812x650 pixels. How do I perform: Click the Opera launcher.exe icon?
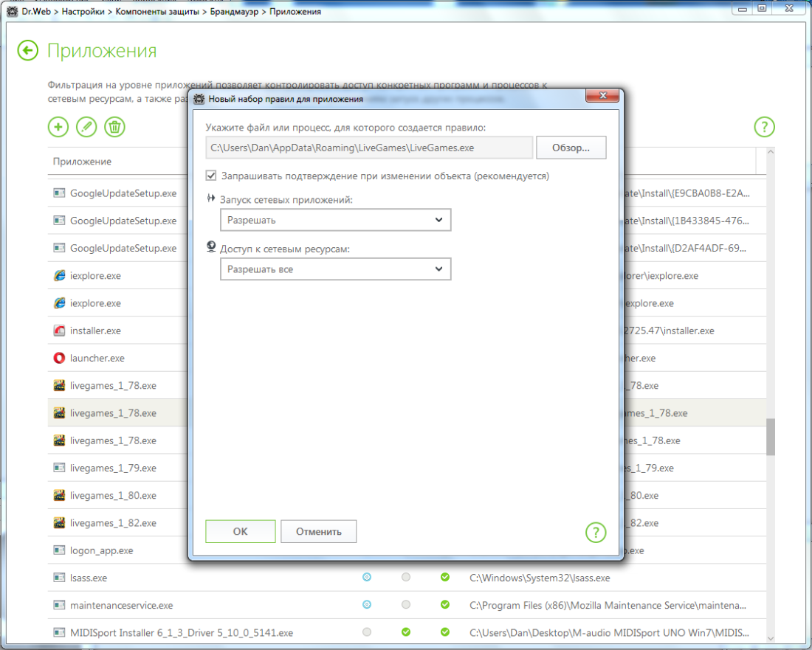60,358
